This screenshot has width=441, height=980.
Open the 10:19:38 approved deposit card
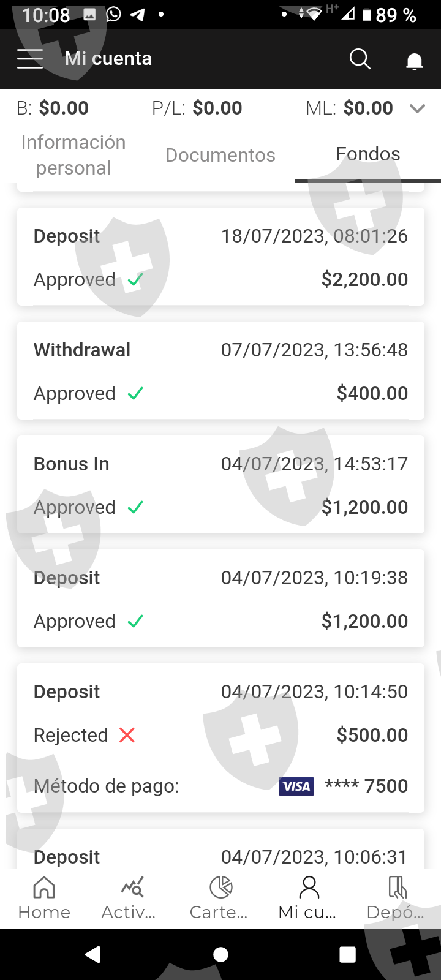pos(221,598)
